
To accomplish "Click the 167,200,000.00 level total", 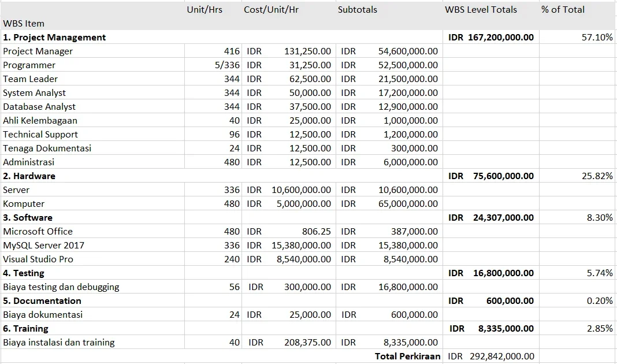I will point(500,38).
